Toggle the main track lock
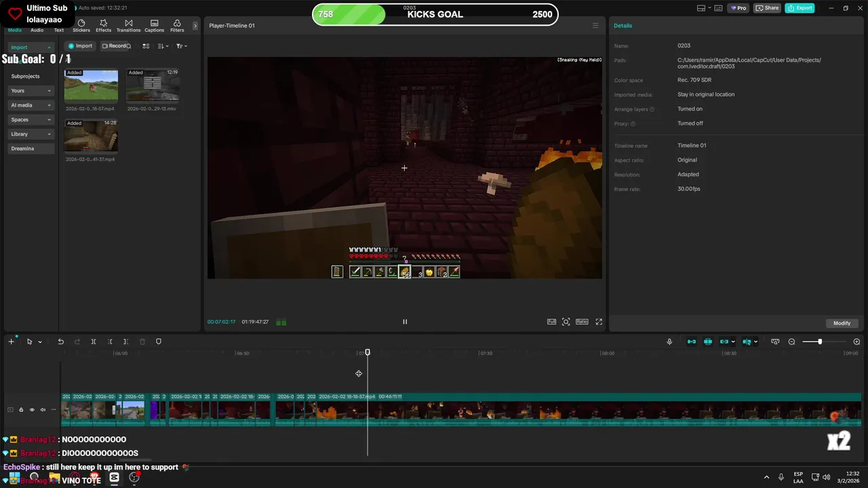Image resolution: width=868 pixels, height=488 pixels. 21,409
